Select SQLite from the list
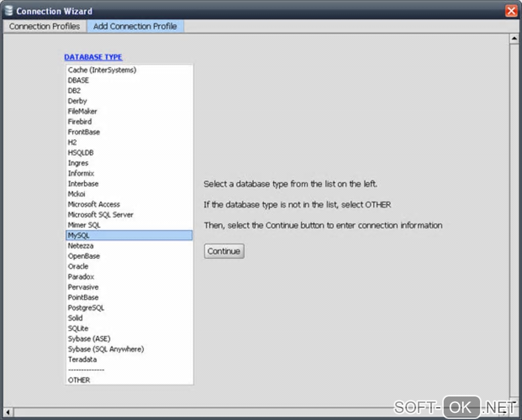This screenshot has width=522, height=420. pos(129,328)
